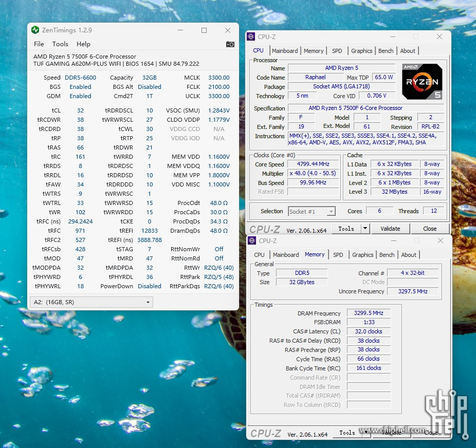This screenshot has width=476, height=448.
Task: Click the PowerDown Disabled value
Action: click(150, 286)
